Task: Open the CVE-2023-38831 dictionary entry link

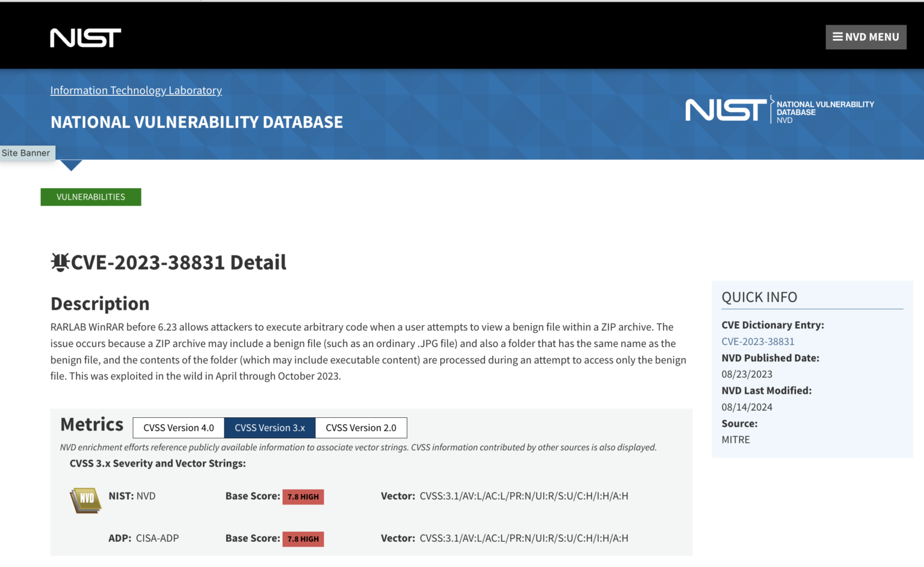Action: click(x=758, y=342)
